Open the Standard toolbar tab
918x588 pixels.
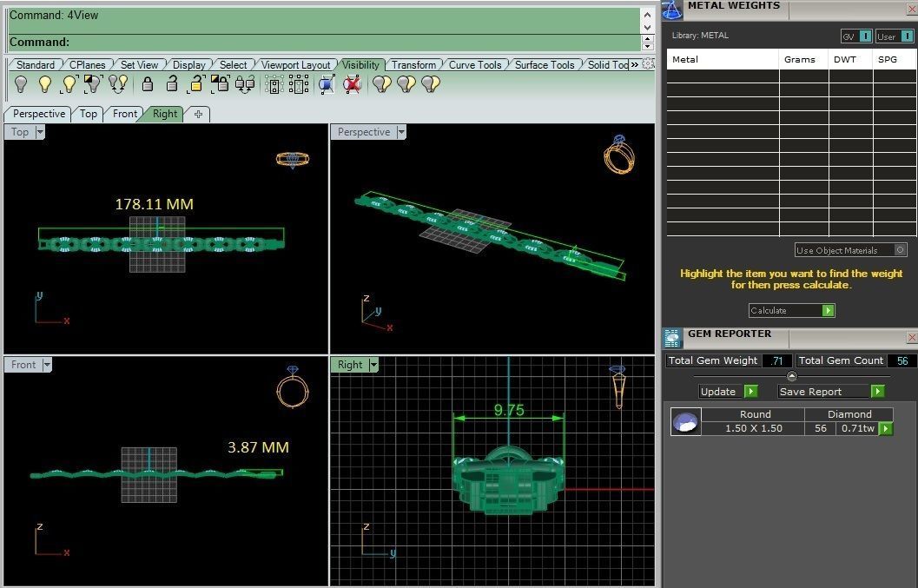pyautogui.click(x=35, y=65)
